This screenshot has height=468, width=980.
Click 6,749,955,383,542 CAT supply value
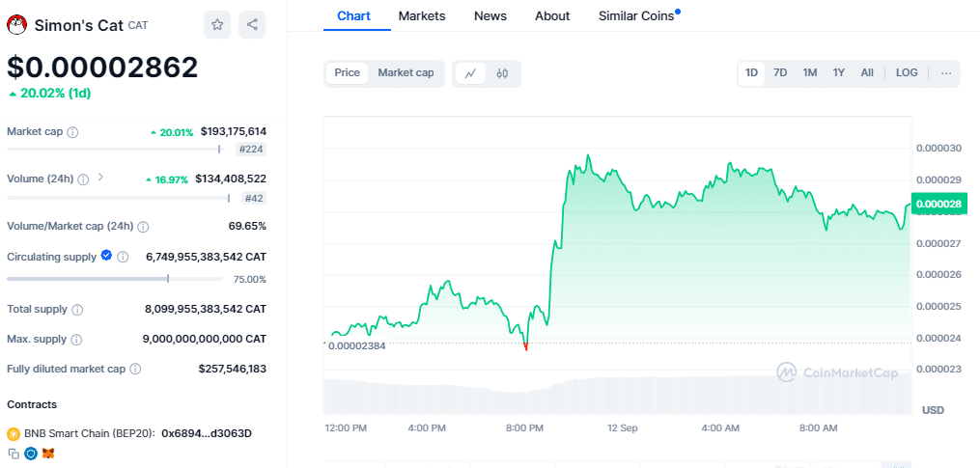207,256
